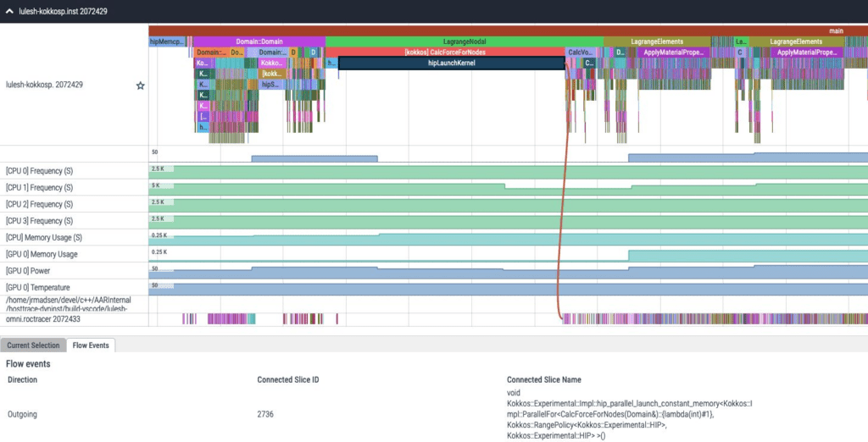This screenshot has width=868, height=442.
Task: Click the first ApplyMaterialProperties slice
Action: click(673, 52)
